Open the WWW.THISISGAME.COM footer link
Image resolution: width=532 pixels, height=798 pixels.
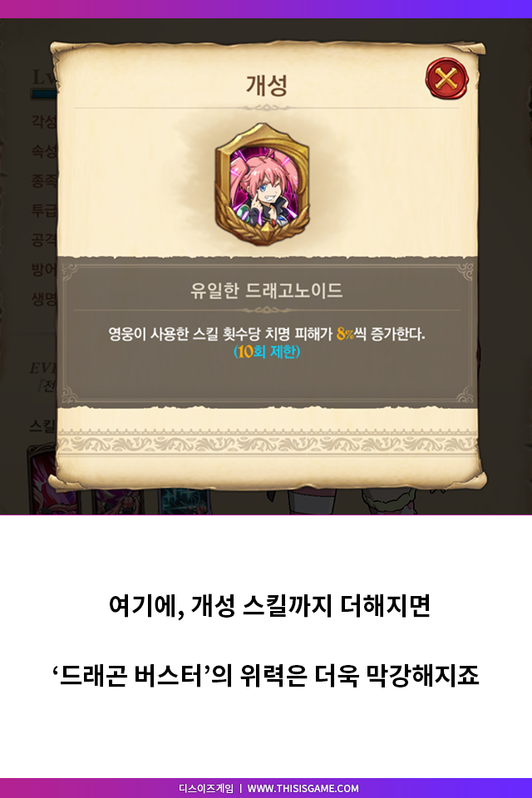(303, 788)
